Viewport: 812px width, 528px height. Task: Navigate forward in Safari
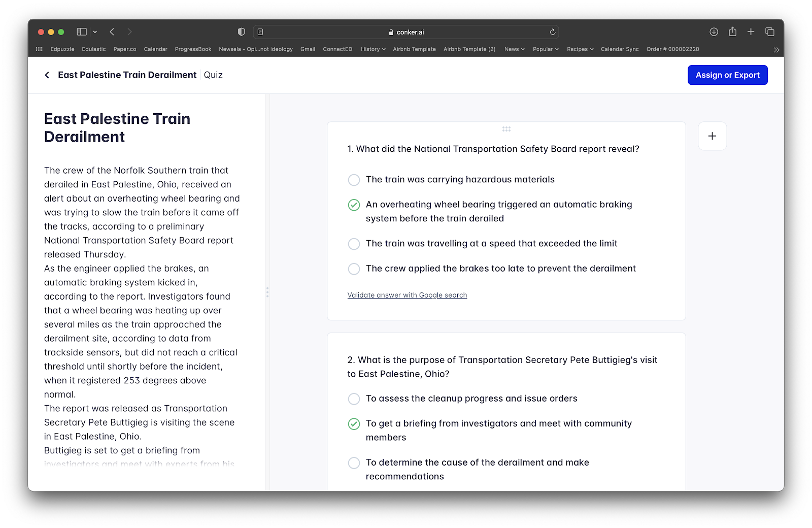129,32
